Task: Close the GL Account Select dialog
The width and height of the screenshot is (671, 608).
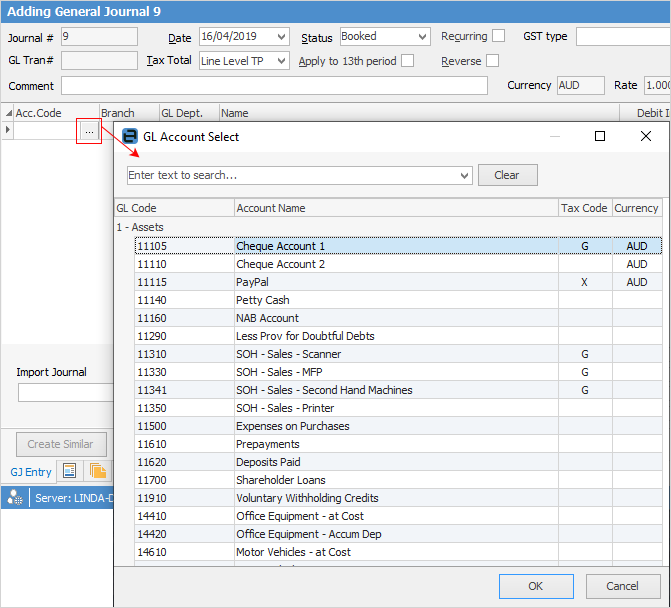Action: [646, 136]
